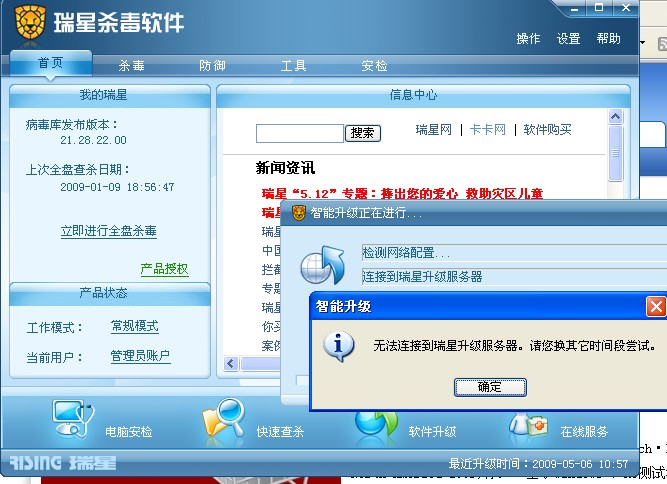This screenshot has height=484, width=667.
Task: Click the 搜索 search button
Action: [x=362, y=133]
